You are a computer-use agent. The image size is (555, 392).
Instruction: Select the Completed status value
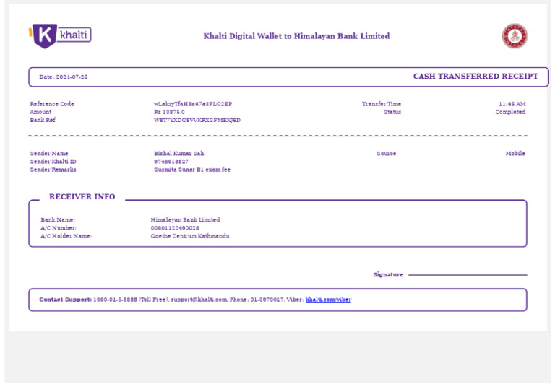(510, 112)
